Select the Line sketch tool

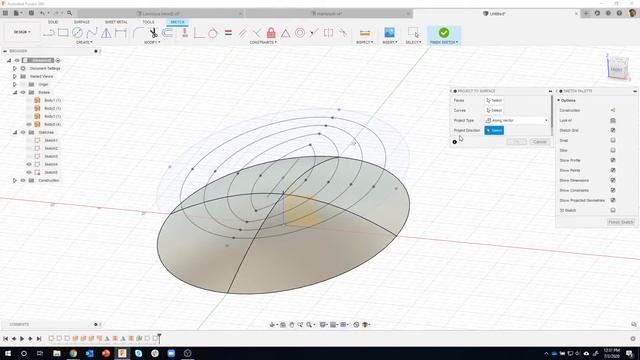pos(49,33)
